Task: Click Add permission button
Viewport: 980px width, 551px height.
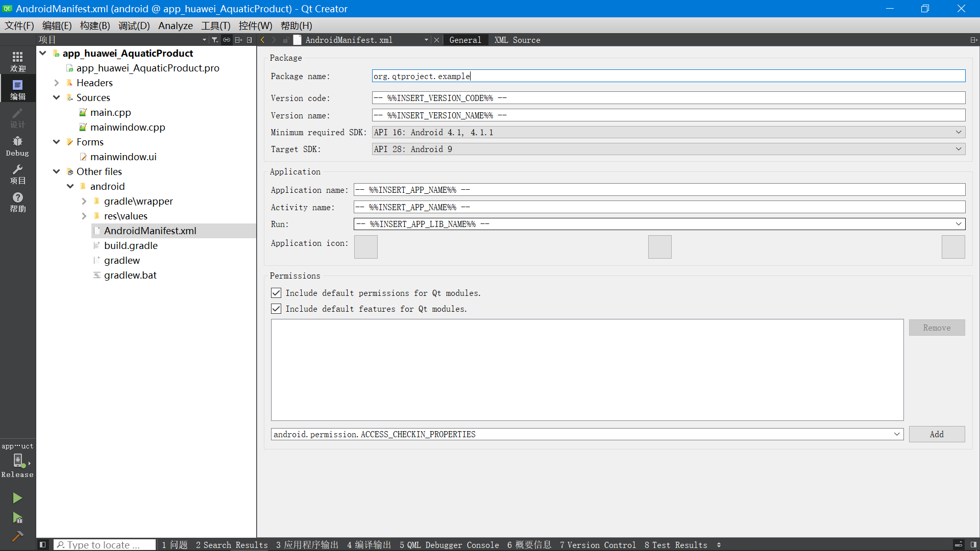Action: [937, 434]
